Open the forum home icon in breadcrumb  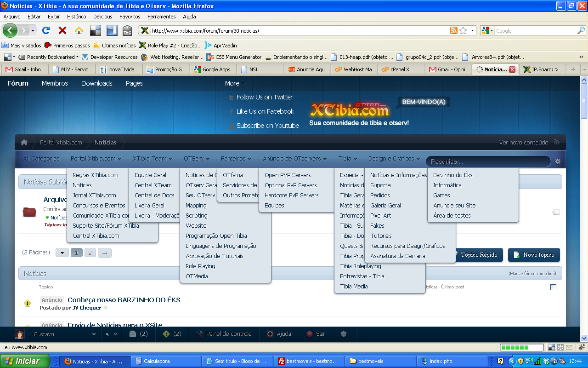(x=24, y=142)
